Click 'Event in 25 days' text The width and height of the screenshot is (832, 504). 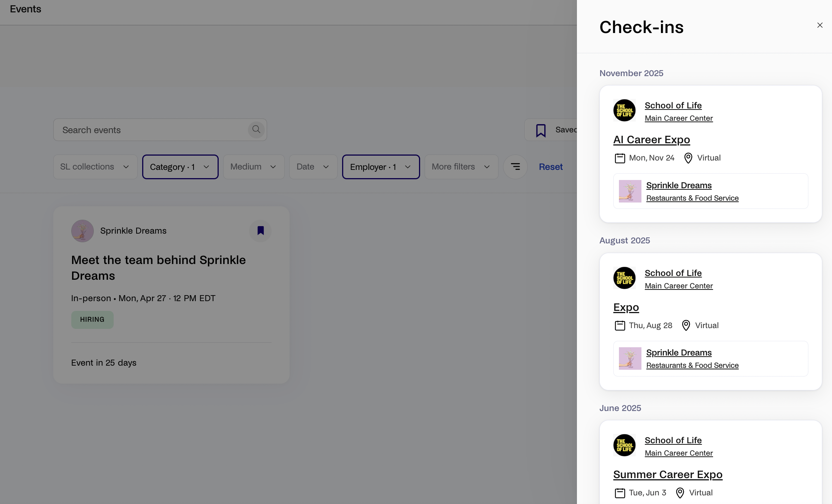[x=104, y=363]
